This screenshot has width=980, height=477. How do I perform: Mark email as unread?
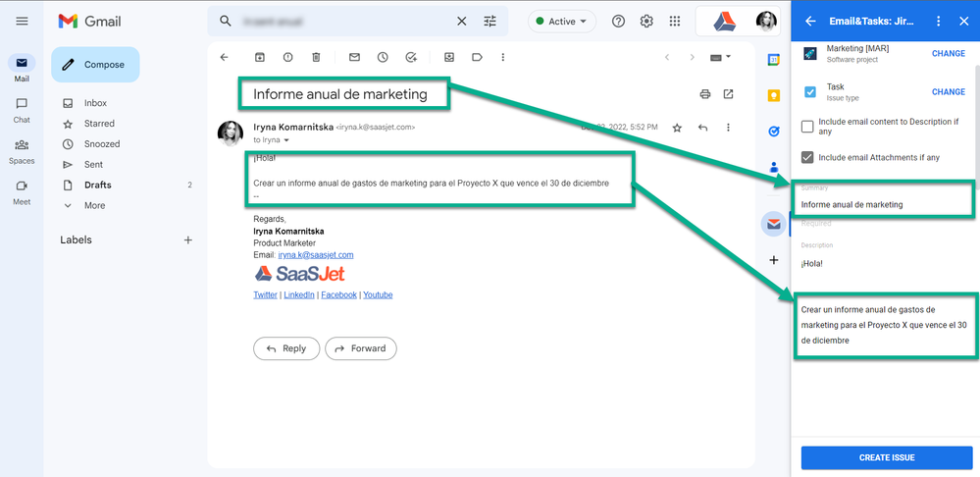(x=354, y=58)
